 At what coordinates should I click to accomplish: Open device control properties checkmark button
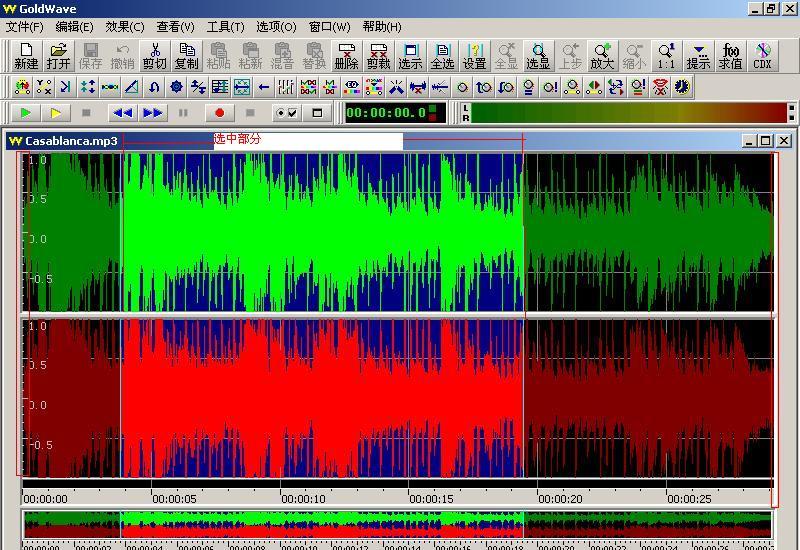coord(286,113)
